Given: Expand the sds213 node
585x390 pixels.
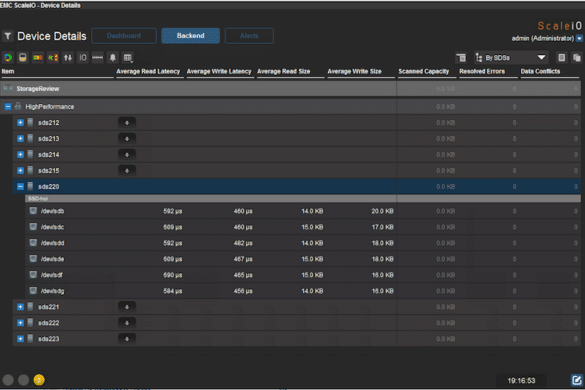Looking at the screenshot, I should [21, 139].
